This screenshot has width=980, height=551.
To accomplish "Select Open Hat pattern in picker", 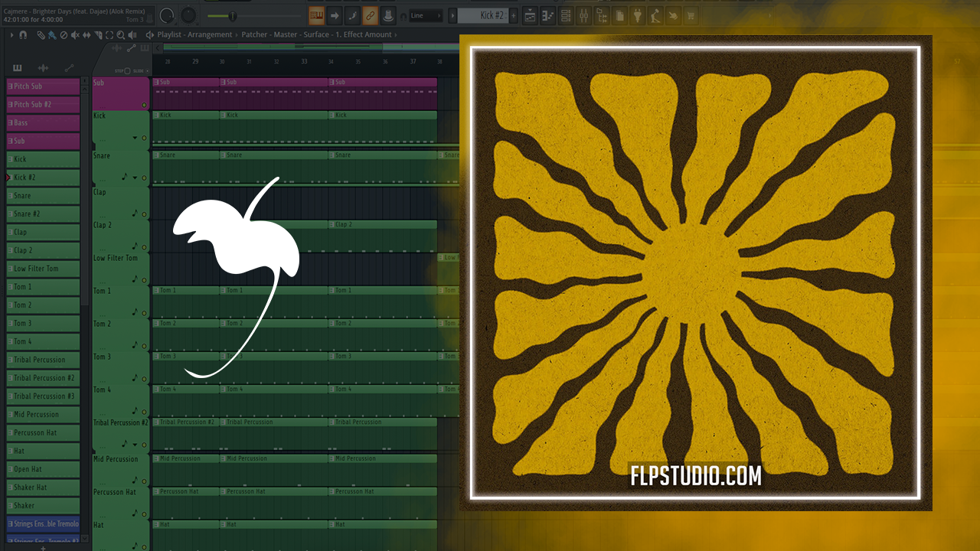I will click(43, 469).
